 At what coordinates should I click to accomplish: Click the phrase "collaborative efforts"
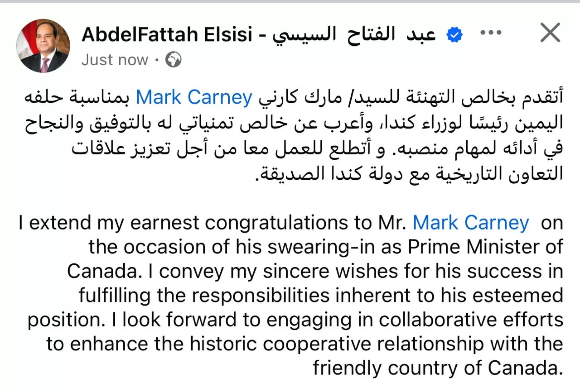[x=471, y=320]
